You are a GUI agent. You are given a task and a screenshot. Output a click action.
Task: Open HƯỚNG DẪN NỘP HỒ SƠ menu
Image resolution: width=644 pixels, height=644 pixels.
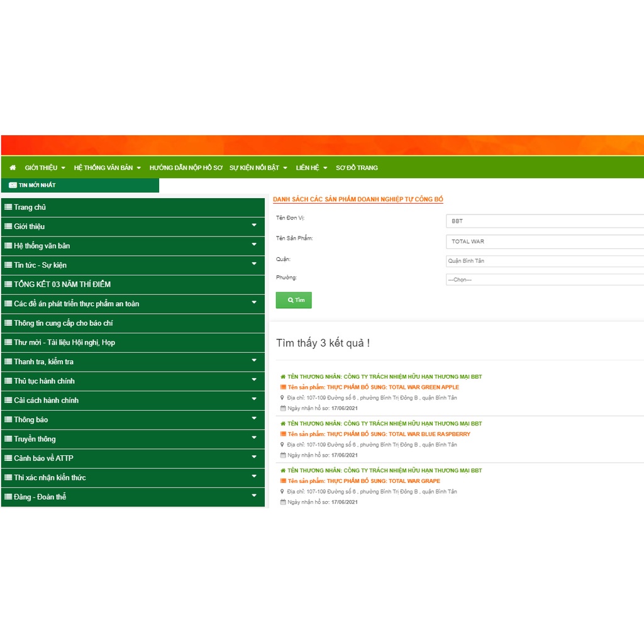186,168
